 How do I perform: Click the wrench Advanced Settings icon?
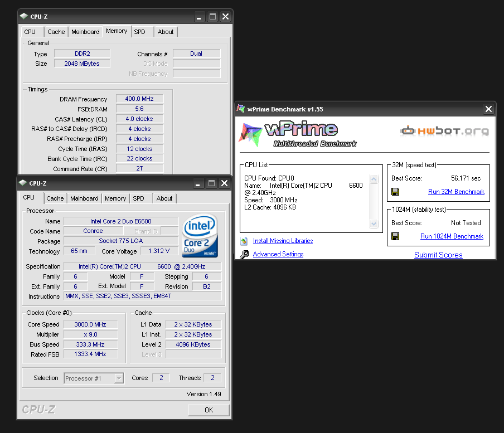click(x=244, y=255)
